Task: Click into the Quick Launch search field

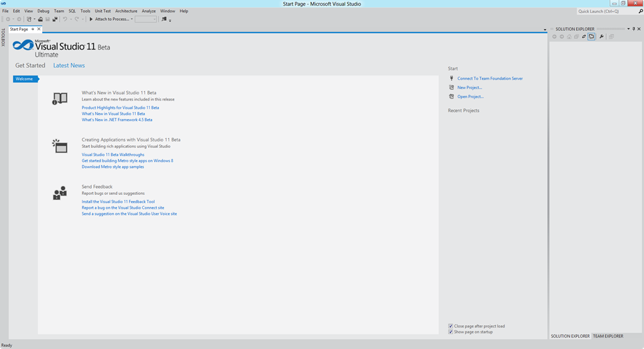Action: pyautogui.click(x=604, y=11)
